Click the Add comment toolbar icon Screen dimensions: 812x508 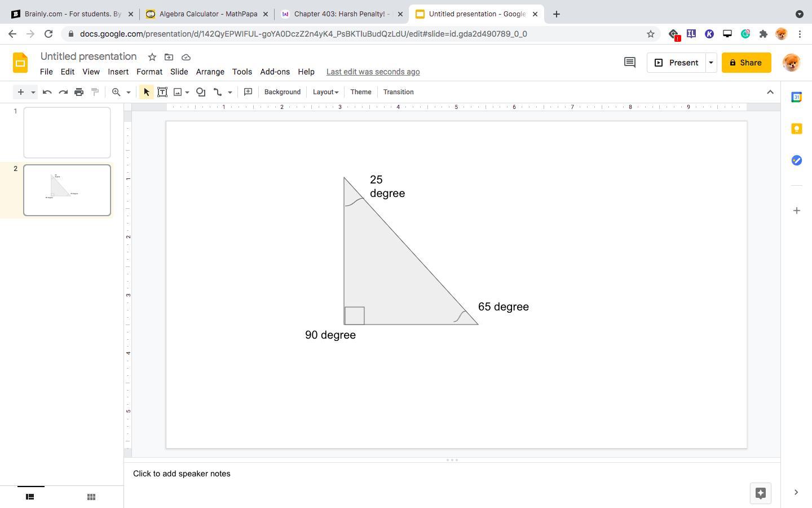pyautogui.click(x=248, y=92)
